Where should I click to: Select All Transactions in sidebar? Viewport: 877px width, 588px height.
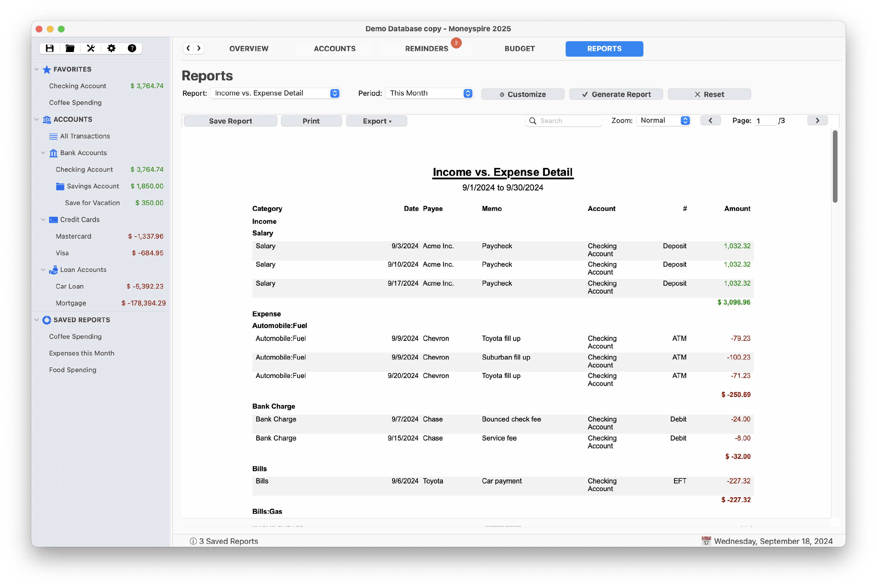101,136
